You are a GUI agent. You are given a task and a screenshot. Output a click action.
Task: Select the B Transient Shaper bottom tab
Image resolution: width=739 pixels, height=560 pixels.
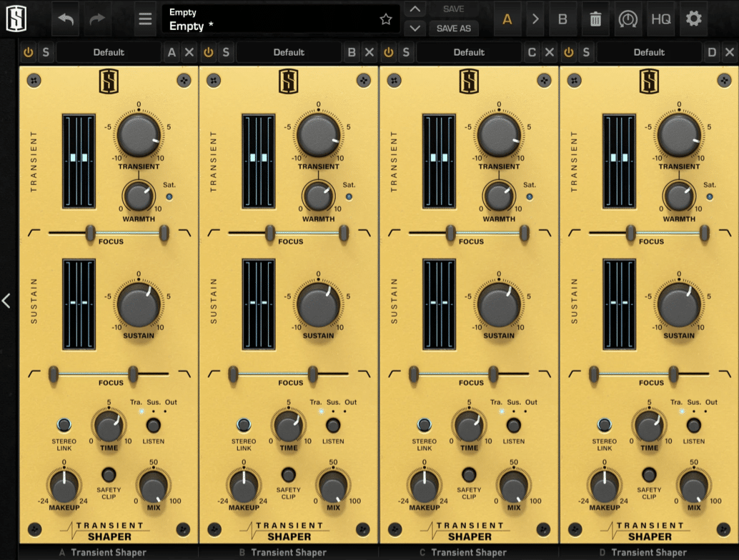pyautogui.click(x=283, y=552)
